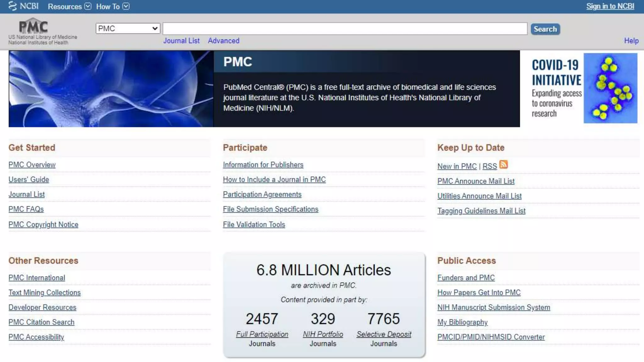Click the NCBI logo icon
Image resolution: width=644 pixels, height=362 pixels.
pos(13,6)
